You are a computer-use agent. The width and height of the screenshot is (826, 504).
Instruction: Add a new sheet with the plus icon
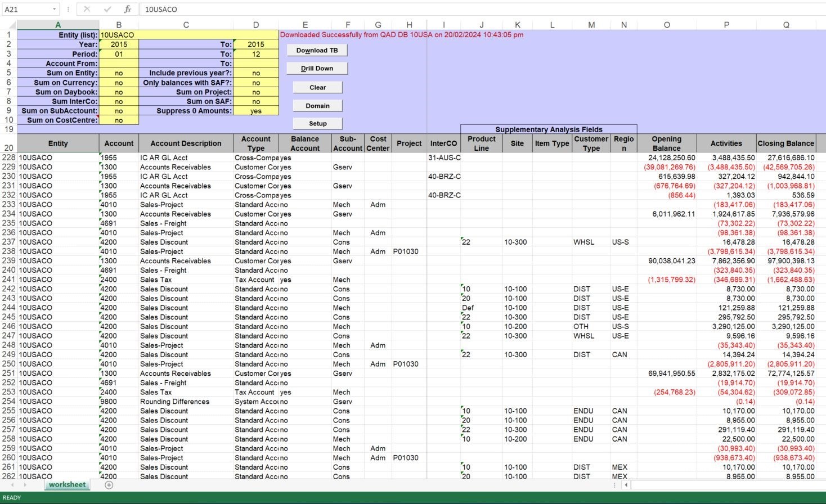tap(108, 484)
